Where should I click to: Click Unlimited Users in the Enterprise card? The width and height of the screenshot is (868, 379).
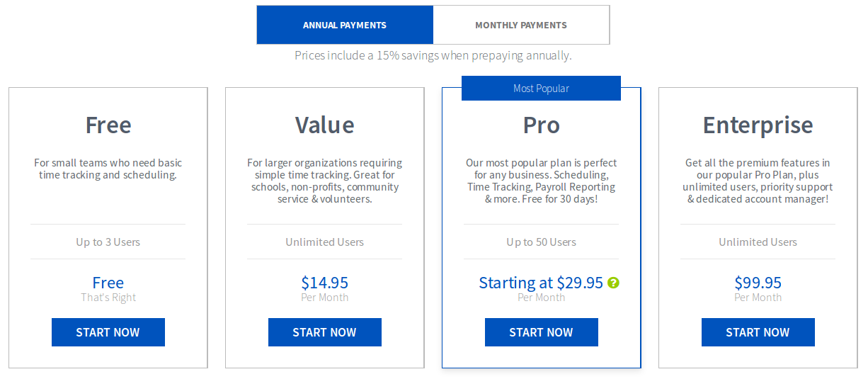pyautogui.click(x=758, y=242)
